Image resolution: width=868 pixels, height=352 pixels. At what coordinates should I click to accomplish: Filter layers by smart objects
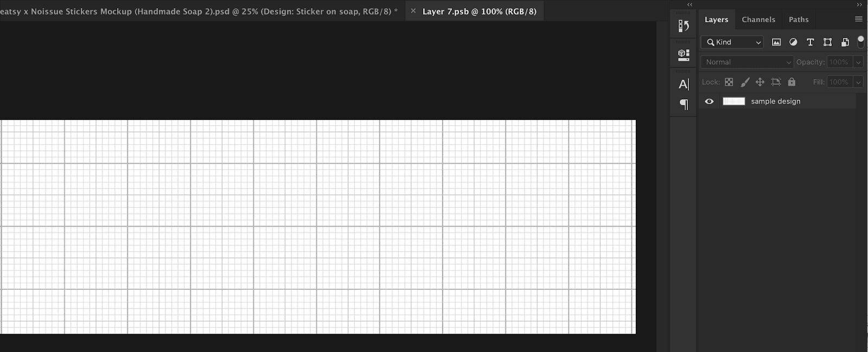pyautogui.click(x=845, y=42)
